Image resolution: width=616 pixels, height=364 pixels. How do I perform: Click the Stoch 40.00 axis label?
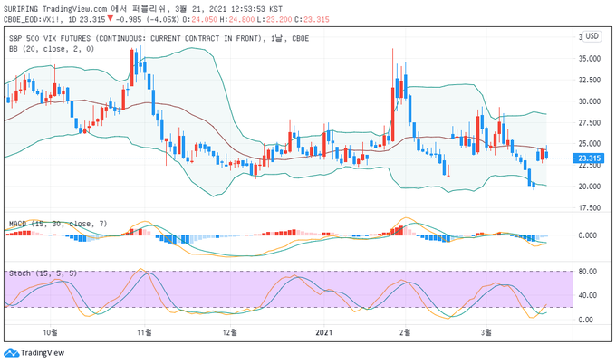(x=587, y=295)
